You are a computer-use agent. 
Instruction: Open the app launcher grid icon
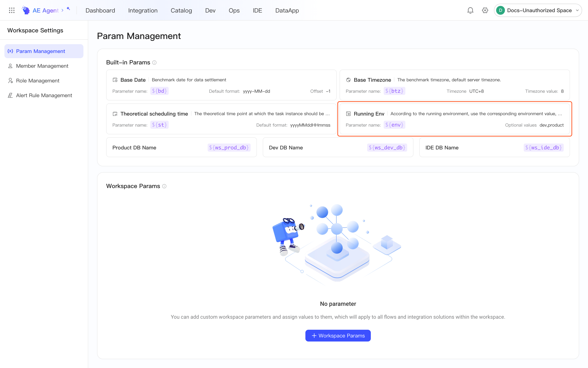12,10
